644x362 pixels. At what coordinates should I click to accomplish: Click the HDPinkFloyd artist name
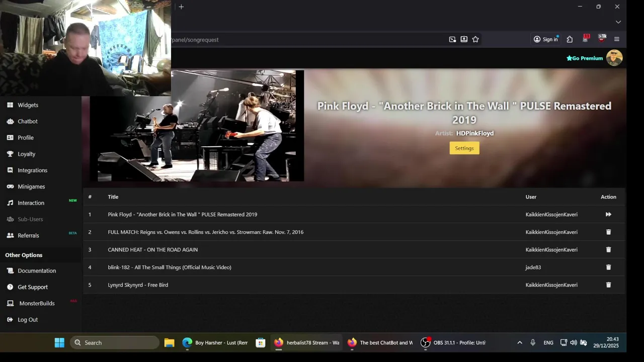click(475, 133)
